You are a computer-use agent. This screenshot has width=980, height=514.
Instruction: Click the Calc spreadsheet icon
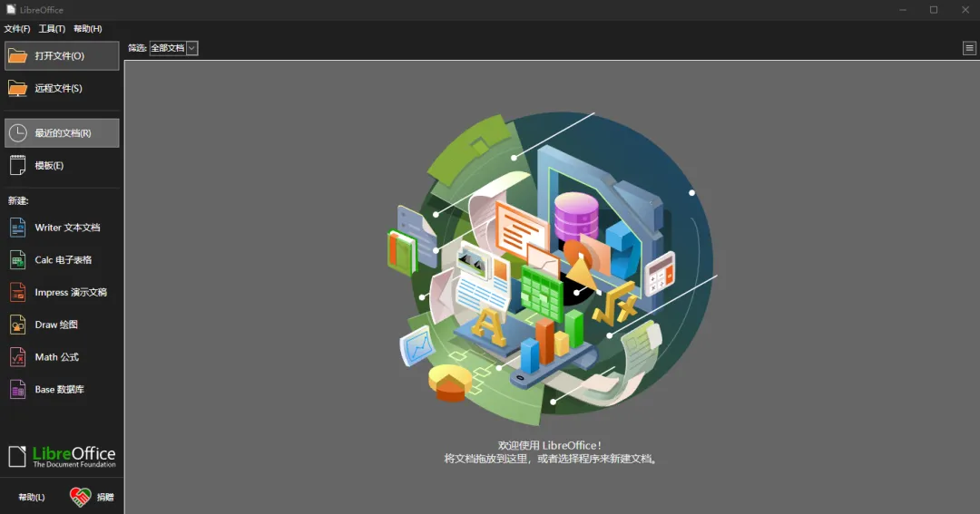tap(17, 260)
